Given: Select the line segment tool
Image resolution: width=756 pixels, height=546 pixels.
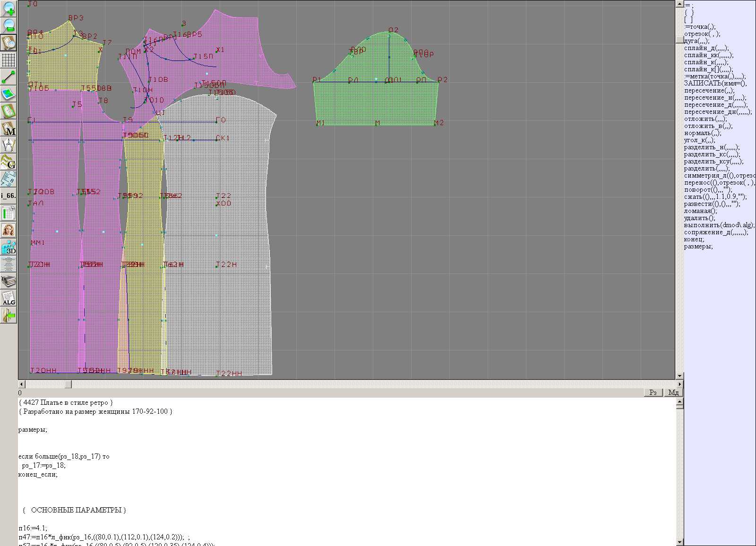Looking at the screenshot, I should pos(9,77).
